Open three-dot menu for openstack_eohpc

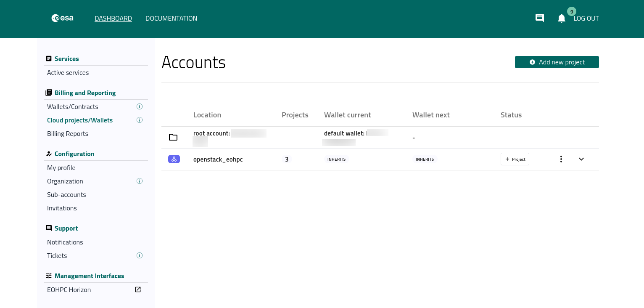pos(561,159)
